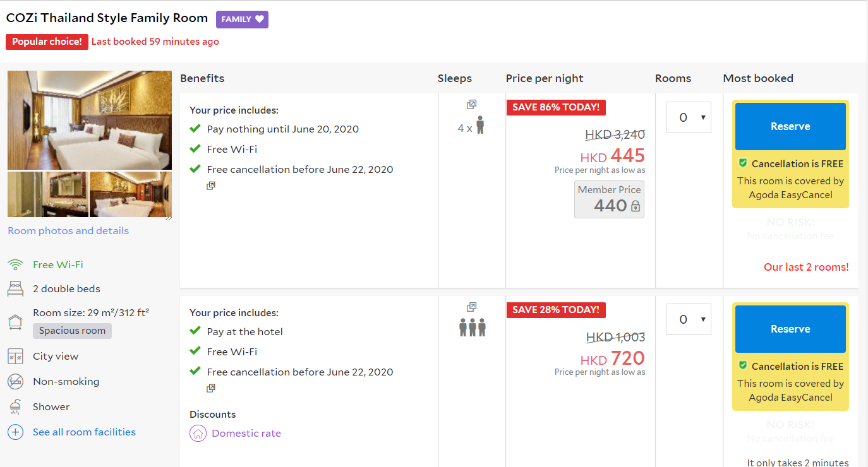Click the Domestic rate house icon

(198, 434)
